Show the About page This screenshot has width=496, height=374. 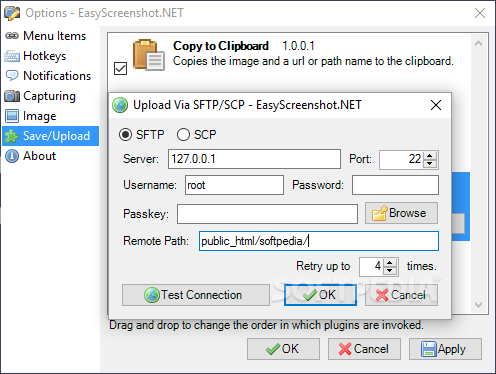[51, 156]
